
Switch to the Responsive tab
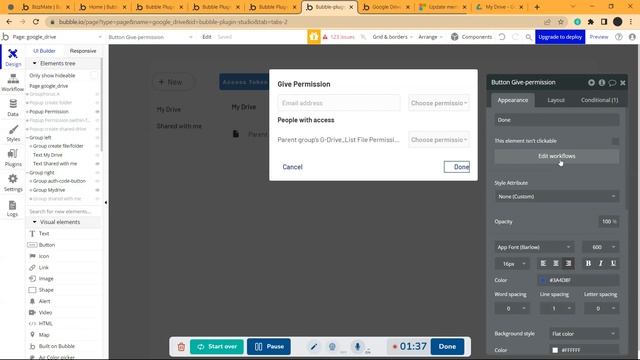[x=83, y=51]
